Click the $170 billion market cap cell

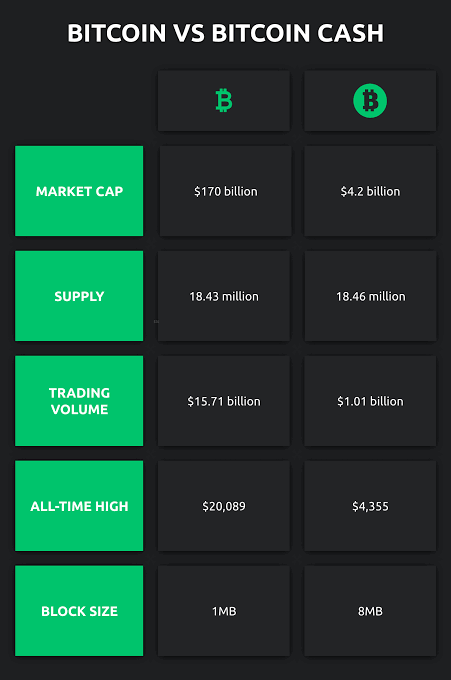point(226,191)
